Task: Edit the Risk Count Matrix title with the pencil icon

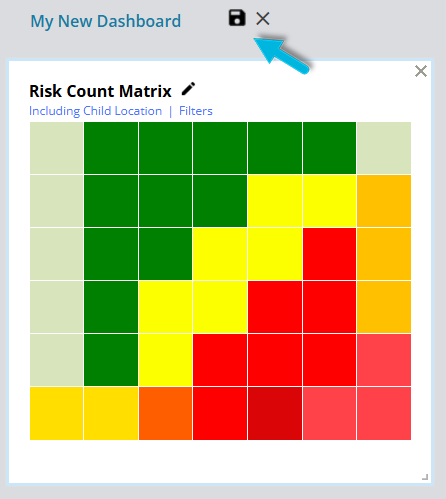Action: 188,89
